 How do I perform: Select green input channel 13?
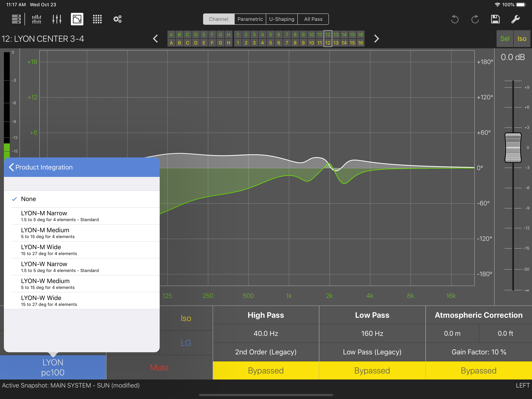336,35
